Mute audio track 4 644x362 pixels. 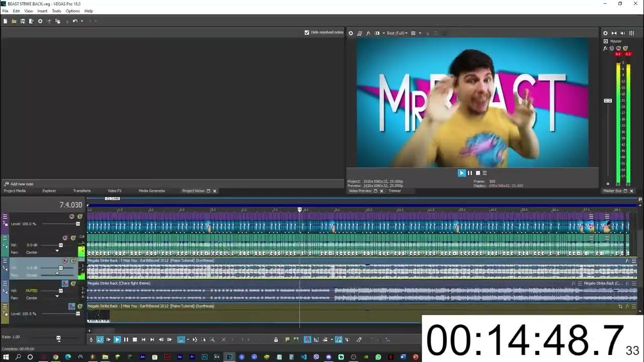point(65,238)
